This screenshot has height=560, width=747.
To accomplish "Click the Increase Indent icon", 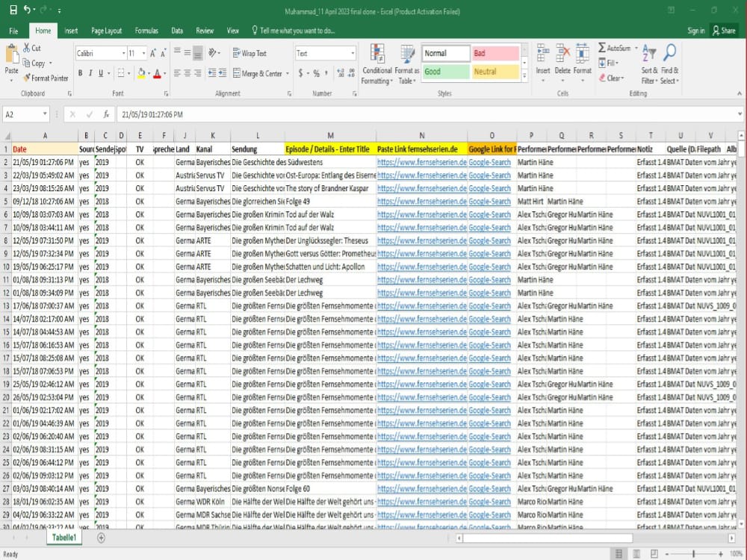I will pyautogui.click(x=223, y=73).
